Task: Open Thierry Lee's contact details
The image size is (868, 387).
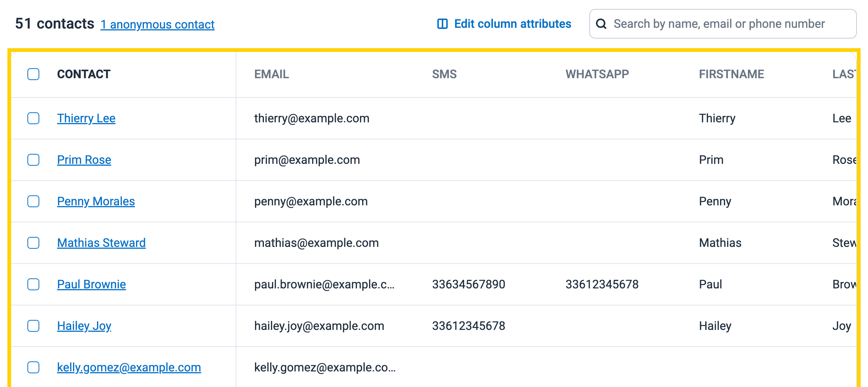Action: tap(86, 119)
